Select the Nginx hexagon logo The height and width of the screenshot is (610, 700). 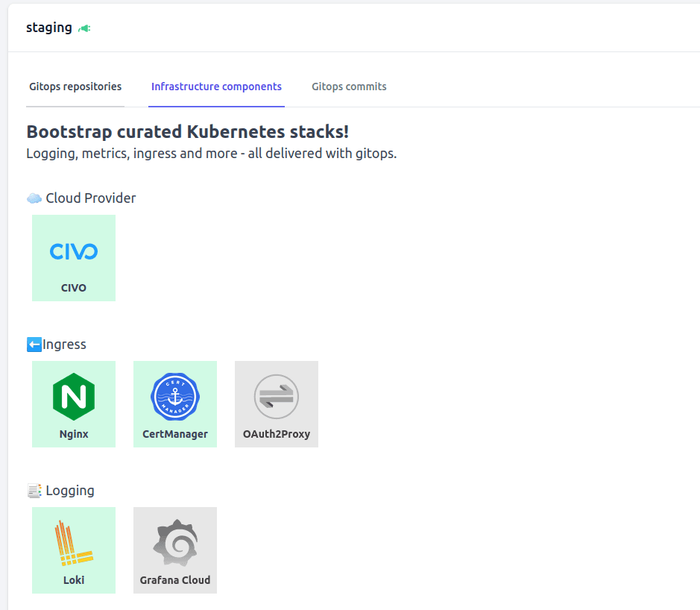(x=74, y=397)
